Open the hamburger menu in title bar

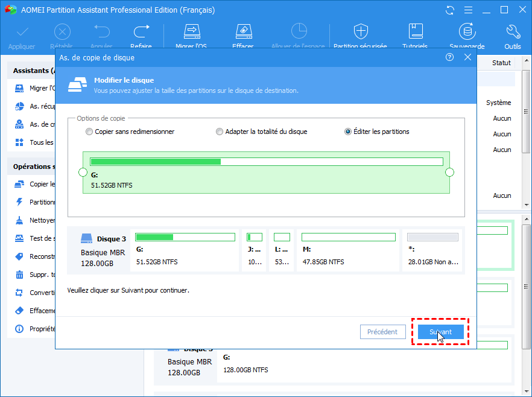pos(468,10)
